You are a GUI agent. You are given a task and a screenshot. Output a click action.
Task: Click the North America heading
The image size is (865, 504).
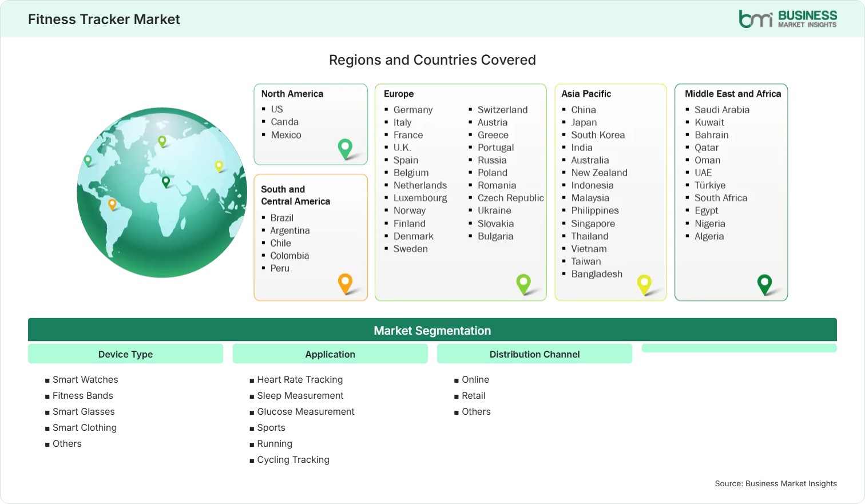click(292, 94)
